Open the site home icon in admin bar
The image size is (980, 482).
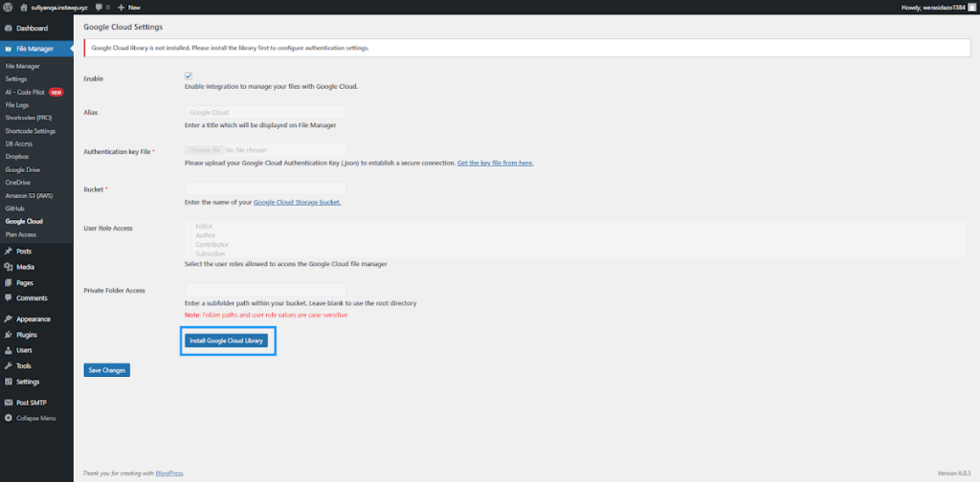(24, 7)
